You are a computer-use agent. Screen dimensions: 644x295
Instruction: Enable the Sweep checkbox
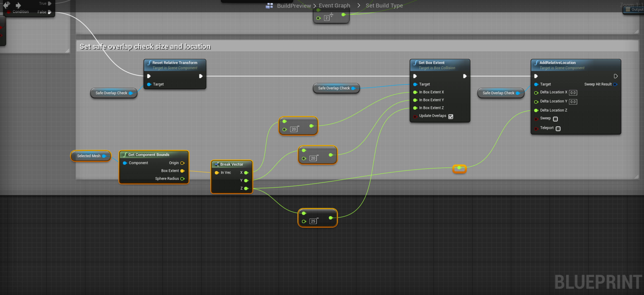click(x=555, y=119)
